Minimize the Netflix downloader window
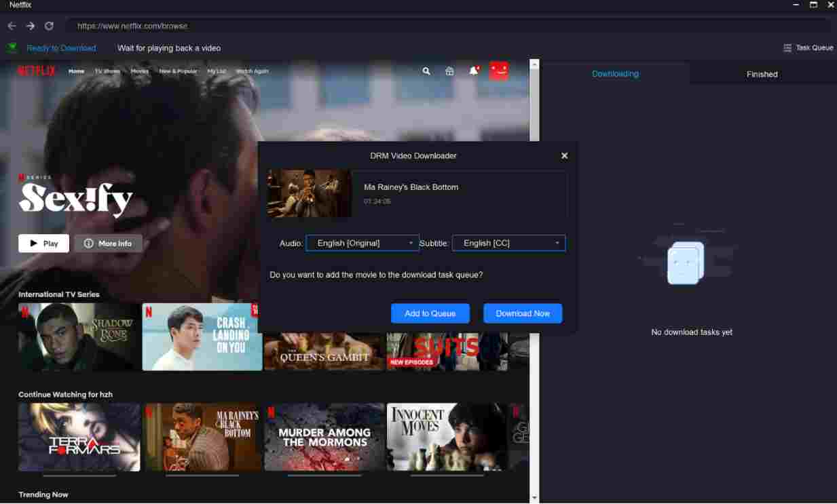 point(796,5)
